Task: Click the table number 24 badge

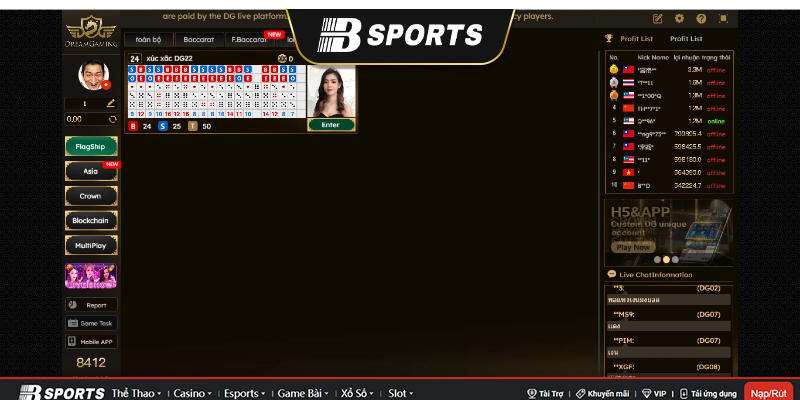Action: [x=134, y=59]
